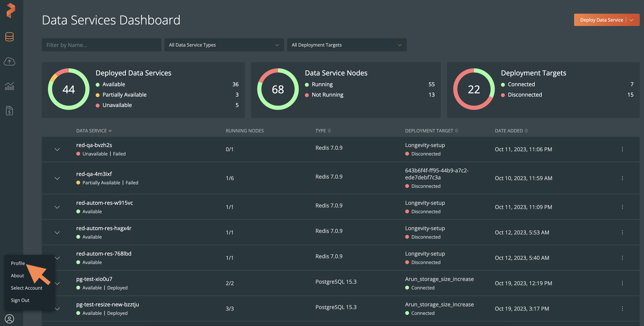Open actions menu for red-qa-4m3ixf
Viewport: 644px width, 326px height.
pos(622,178)
